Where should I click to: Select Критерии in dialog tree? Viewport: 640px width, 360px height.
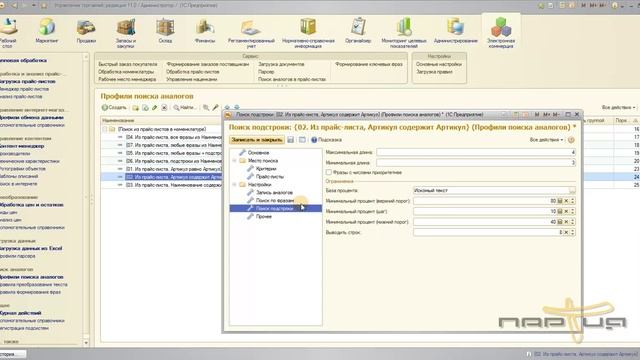(266, 169)
